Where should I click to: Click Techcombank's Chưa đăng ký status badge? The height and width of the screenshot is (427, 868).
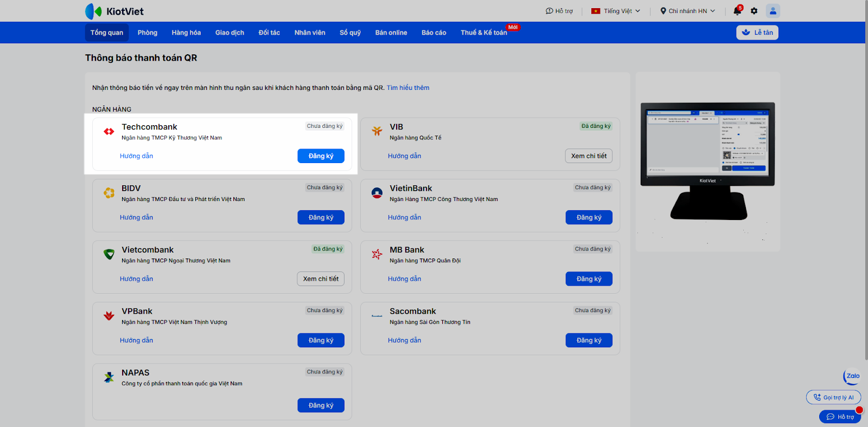[324, 126]
